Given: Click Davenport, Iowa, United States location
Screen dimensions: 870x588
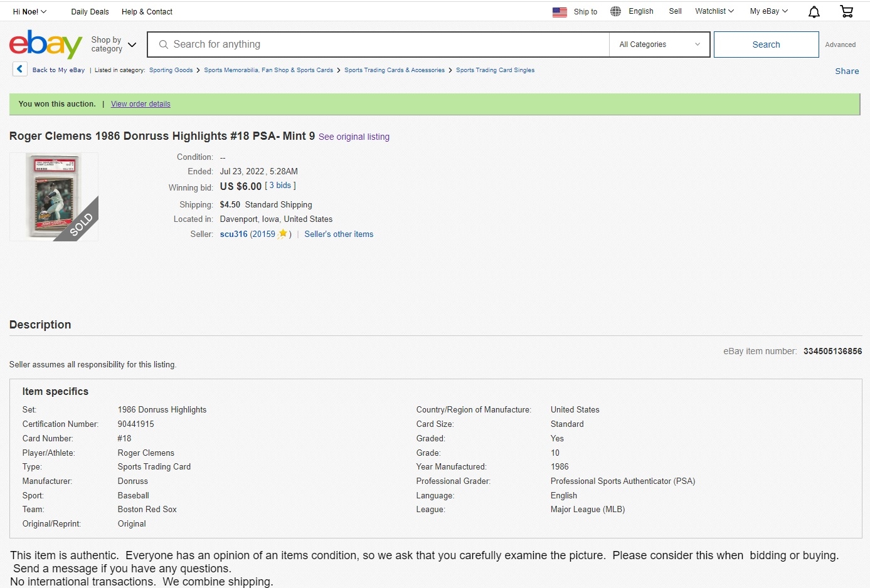Looking at the screenshot, I should tap(276, 219).
